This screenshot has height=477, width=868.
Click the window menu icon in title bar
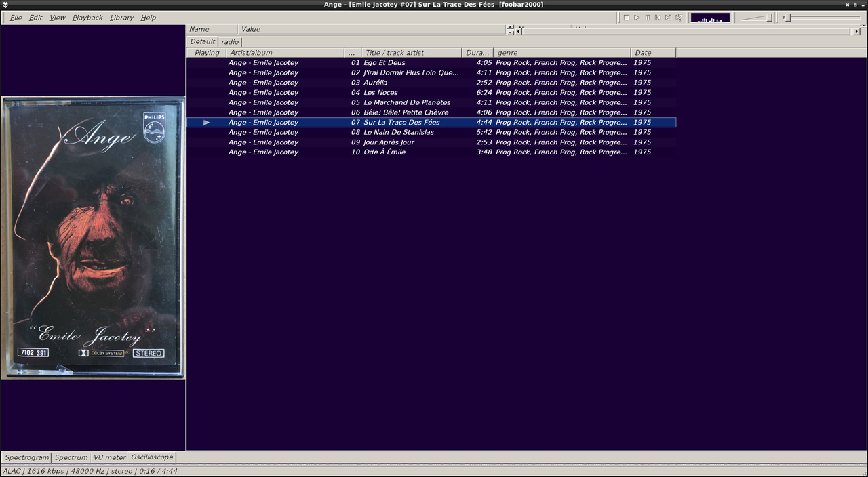[x=5, y=5]
